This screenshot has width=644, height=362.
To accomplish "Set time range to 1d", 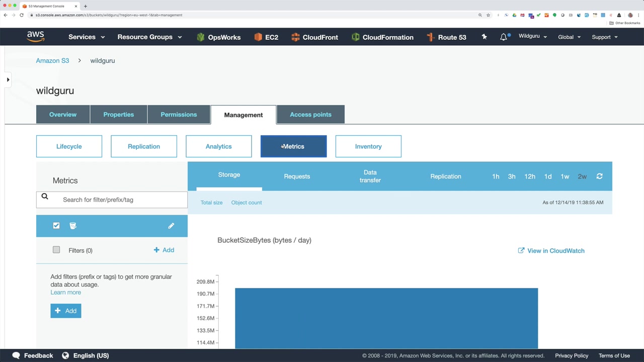I will 548,176.
